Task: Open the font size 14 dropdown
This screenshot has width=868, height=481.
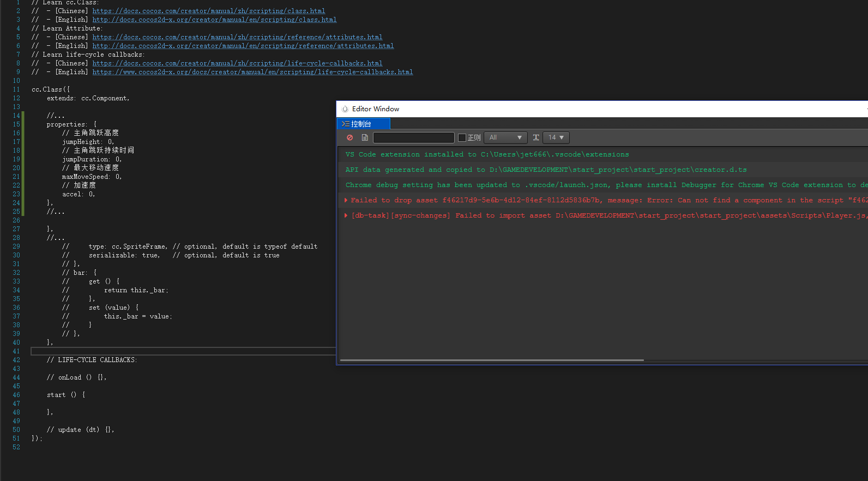Action: [556, 137]
